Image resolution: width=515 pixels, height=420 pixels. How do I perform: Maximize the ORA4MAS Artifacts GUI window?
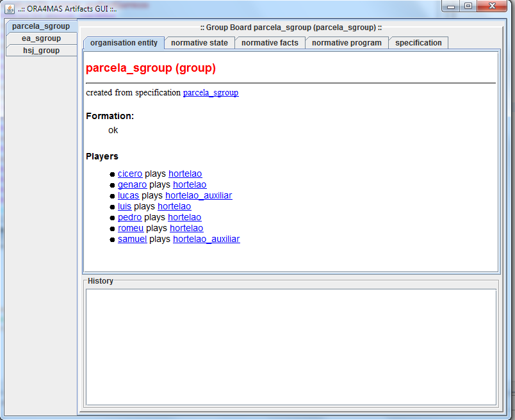468,6
